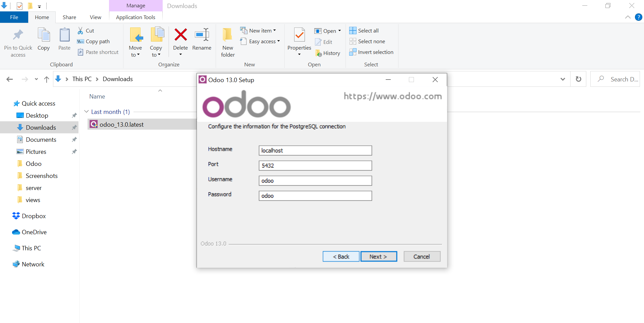Expand the Move to dropdown
Image resolution: width=644 pixels, height=323 pixels.
[x=135, y=55]
